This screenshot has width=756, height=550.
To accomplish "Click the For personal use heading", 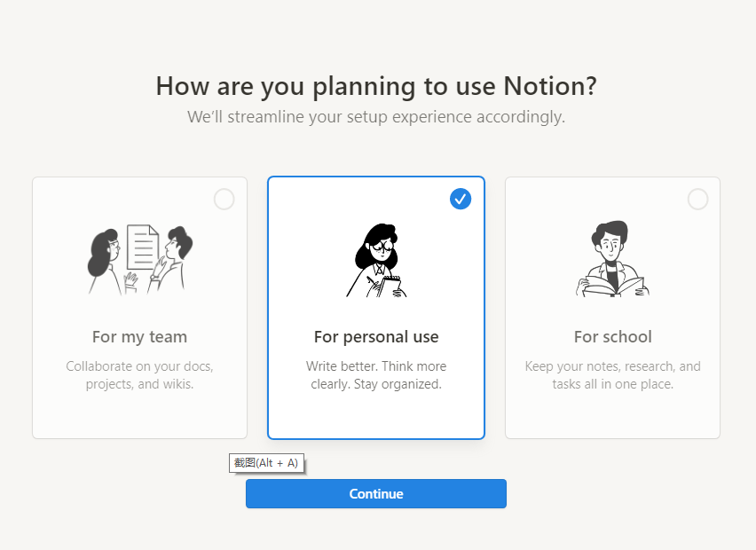I will pos(375,337).
